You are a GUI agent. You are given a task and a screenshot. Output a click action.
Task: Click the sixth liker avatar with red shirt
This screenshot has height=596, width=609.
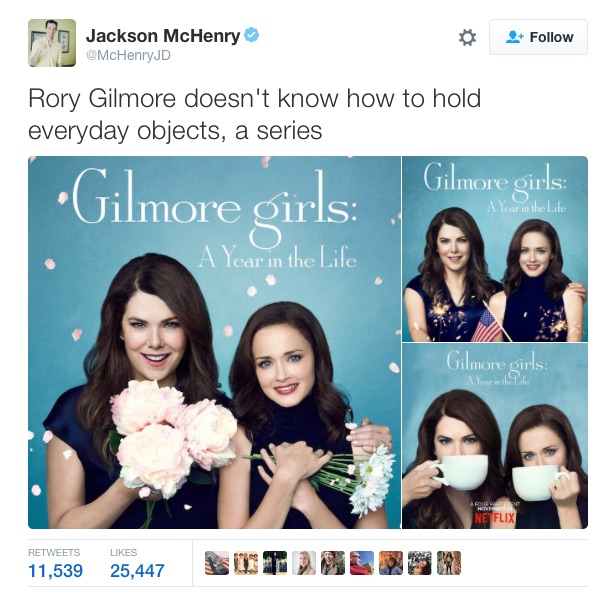click(x=362, y=563)
